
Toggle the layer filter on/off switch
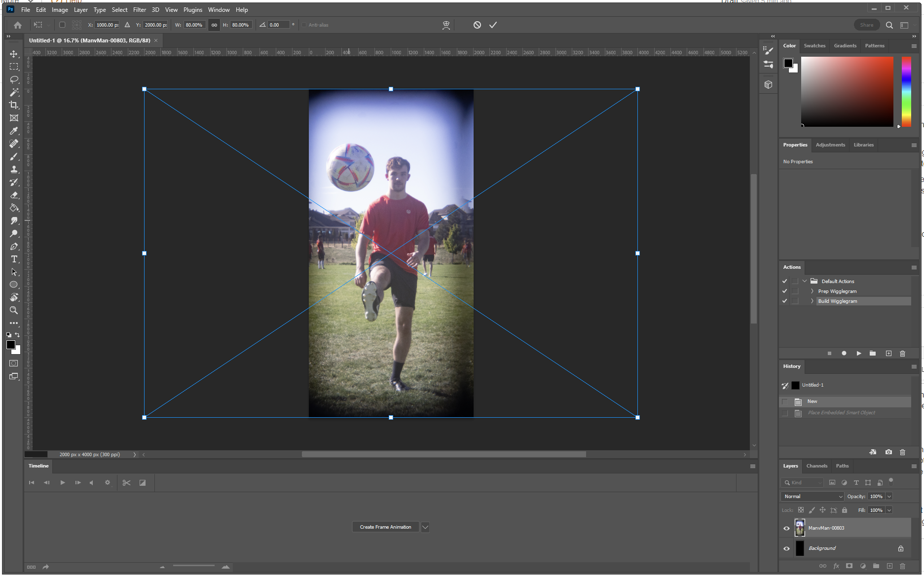tap(891, 481)
